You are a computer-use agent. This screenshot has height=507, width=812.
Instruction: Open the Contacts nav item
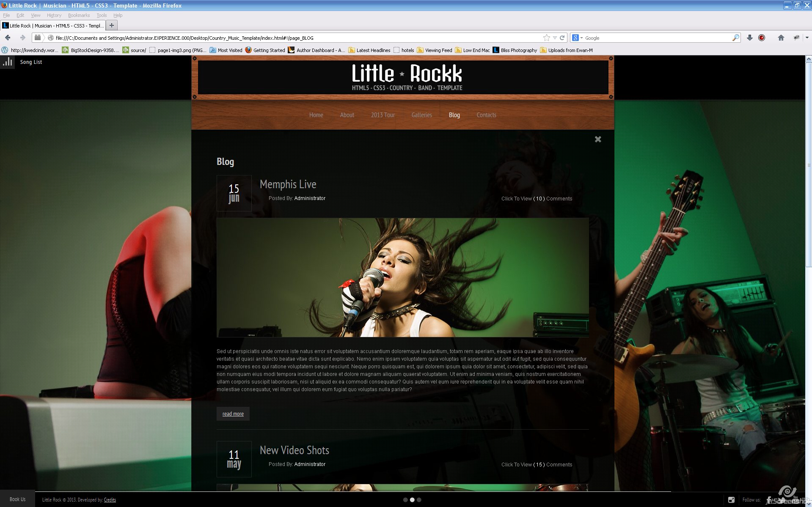point(487,115)
